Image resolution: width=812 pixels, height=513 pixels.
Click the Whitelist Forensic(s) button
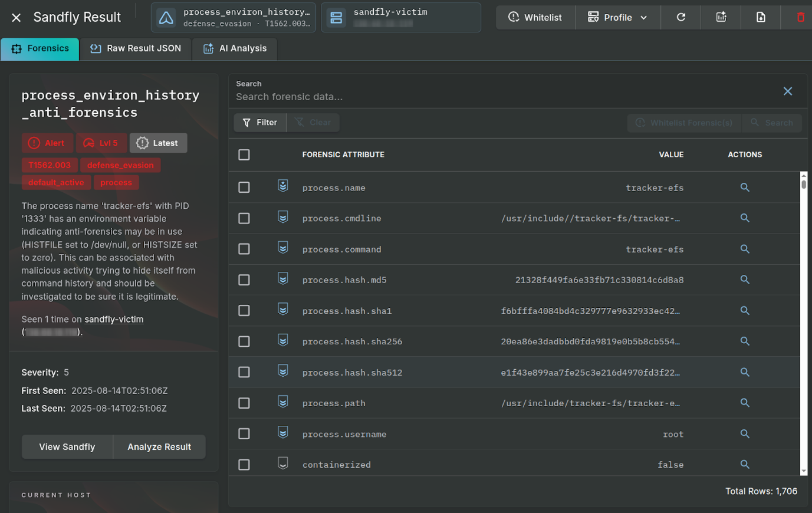pyautogui.click(x=685, y=123)
